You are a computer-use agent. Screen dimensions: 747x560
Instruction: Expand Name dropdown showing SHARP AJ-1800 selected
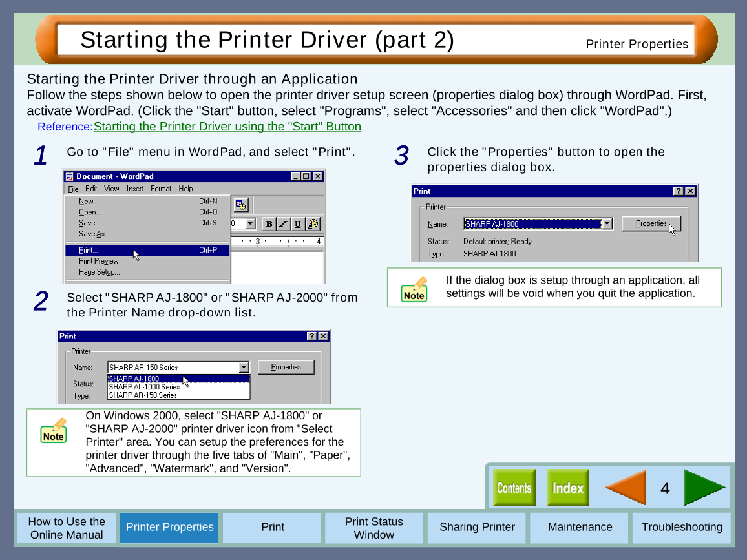click(607, 224)
